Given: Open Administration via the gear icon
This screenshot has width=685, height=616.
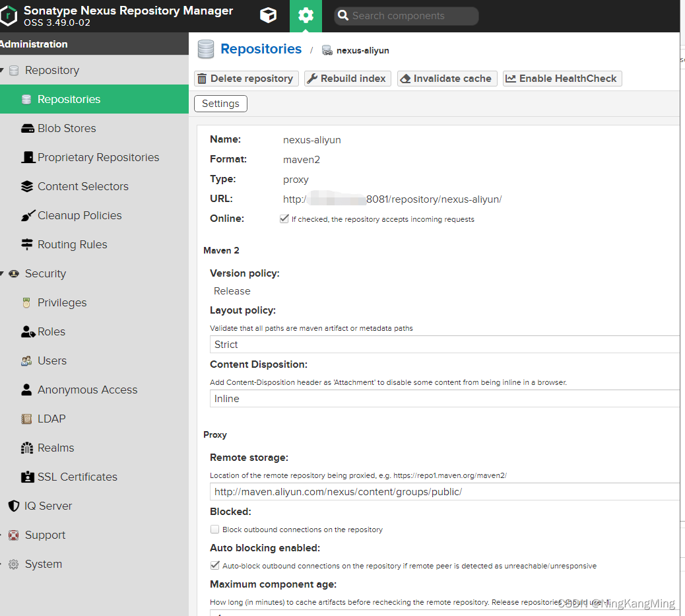Looking at the screenshot, I should [306, 16].
